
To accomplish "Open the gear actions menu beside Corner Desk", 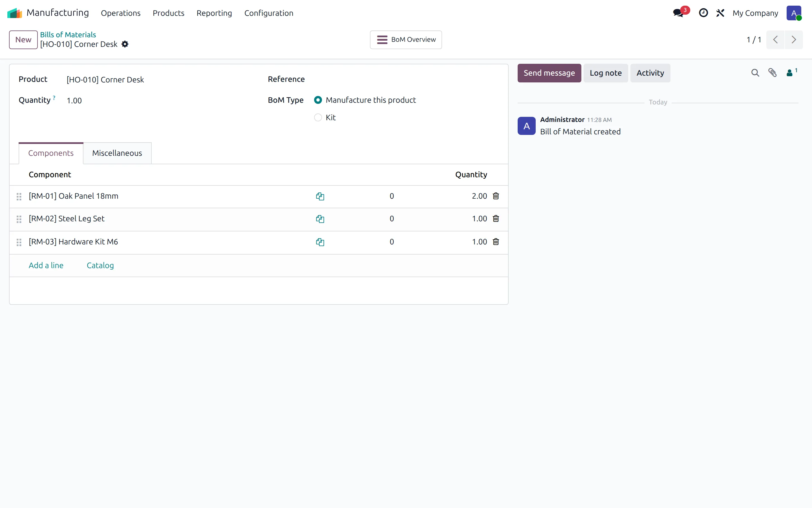I will 125,44.
